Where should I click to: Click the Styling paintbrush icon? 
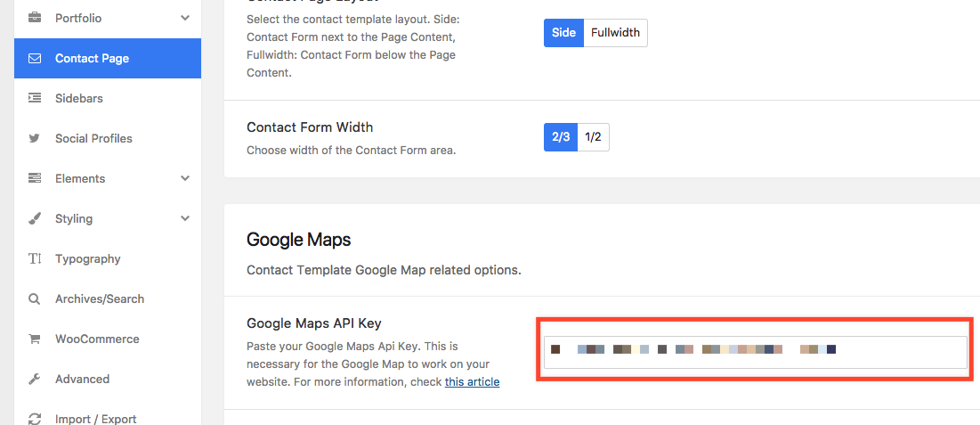click(35, 218)
